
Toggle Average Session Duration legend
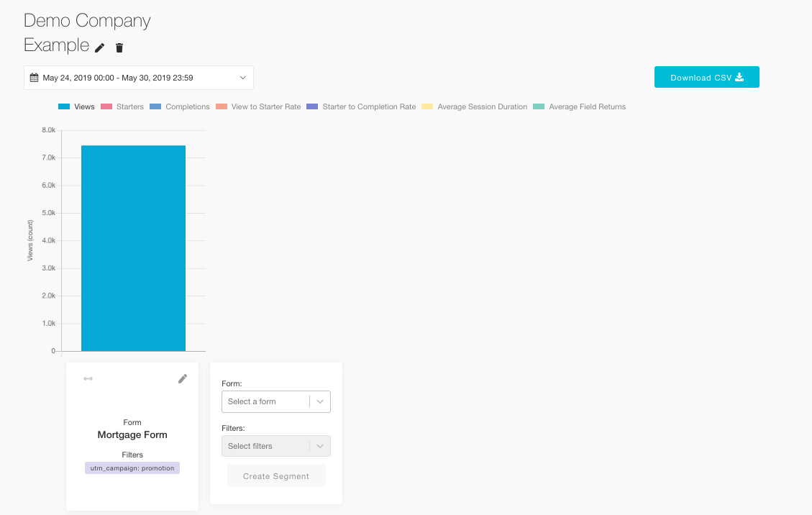[475, 106]
